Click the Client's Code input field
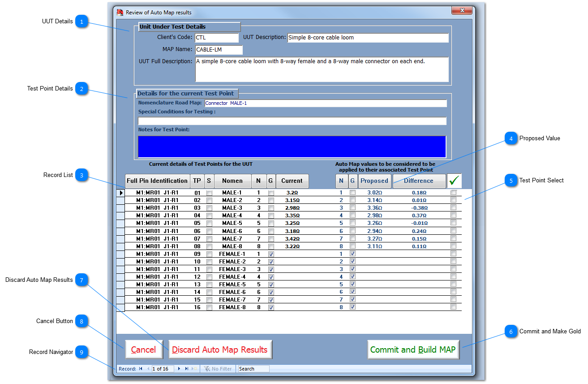This screenshot has width=588, height=384. pos(217,38)
